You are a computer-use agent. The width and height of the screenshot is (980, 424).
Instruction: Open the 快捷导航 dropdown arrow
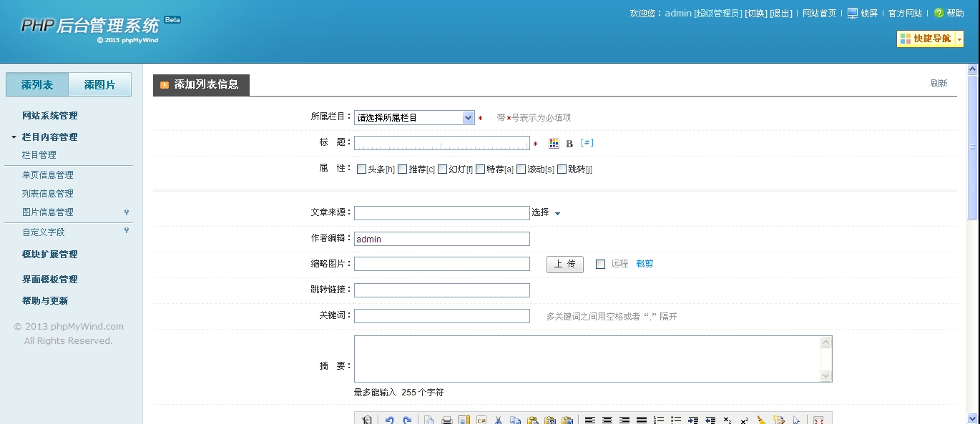(959, 39)
